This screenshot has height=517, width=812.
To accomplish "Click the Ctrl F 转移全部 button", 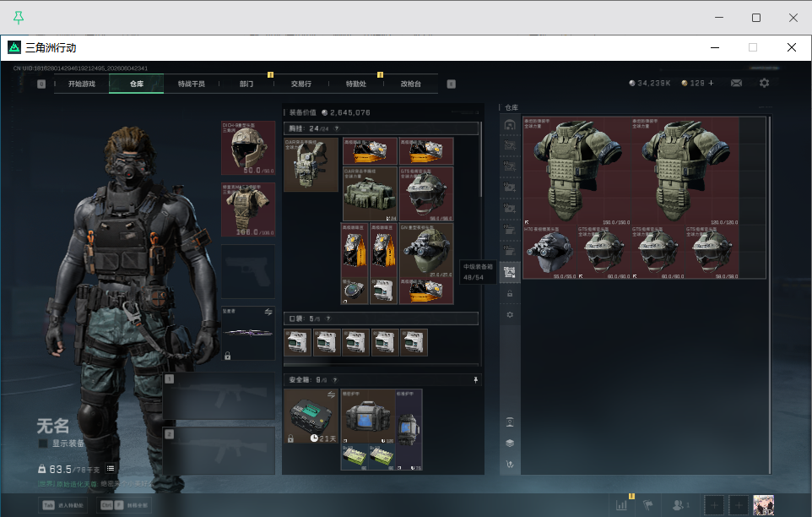I will pos(124,505).
